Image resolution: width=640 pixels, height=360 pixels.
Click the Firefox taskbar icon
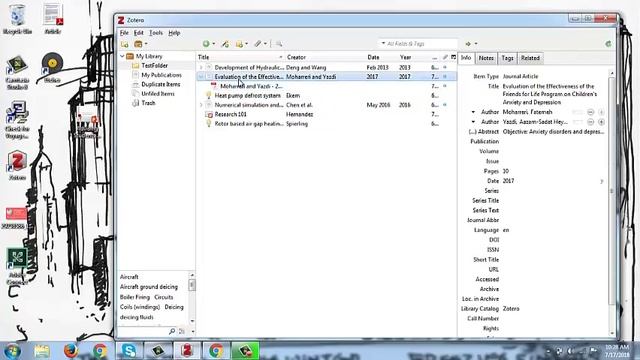coord(71,351)
